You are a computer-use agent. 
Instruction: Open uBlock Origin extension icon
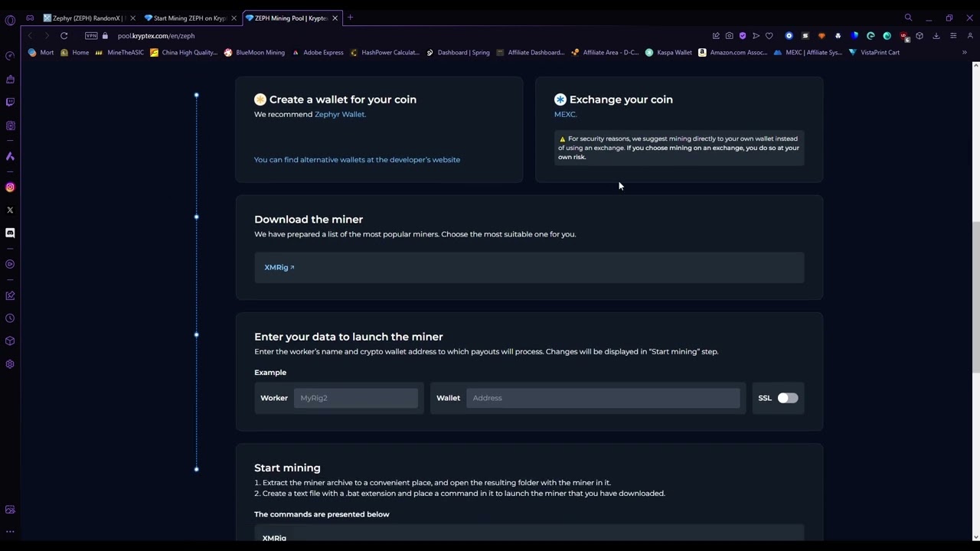point(904,36)
